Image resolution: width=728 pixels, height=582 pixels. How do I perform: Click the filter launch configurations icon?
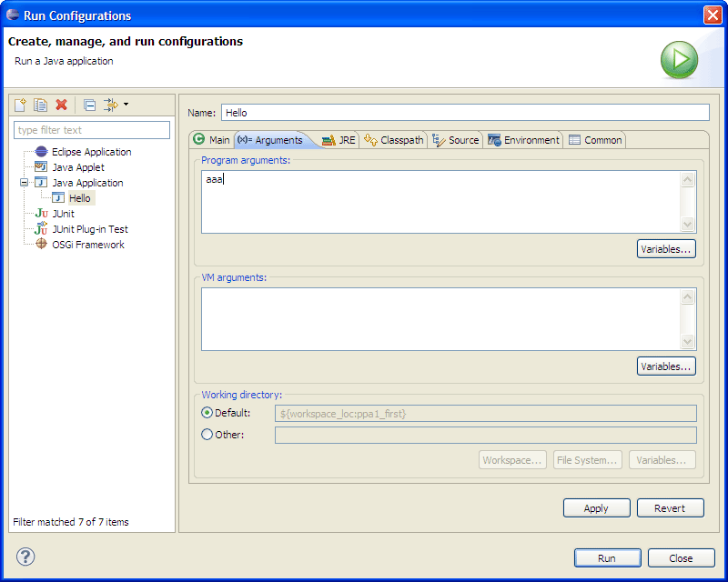[110, 105]
